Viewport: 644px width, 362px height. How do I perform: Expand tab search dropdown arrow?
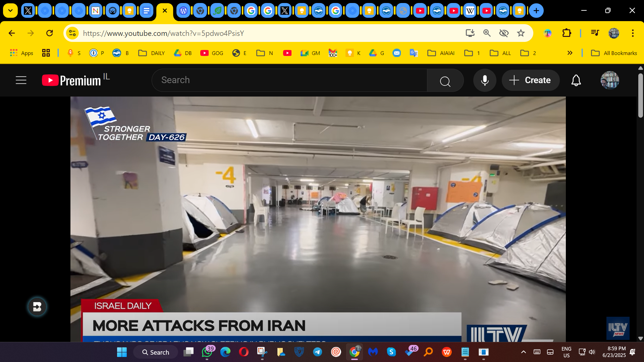click(10, 11)
